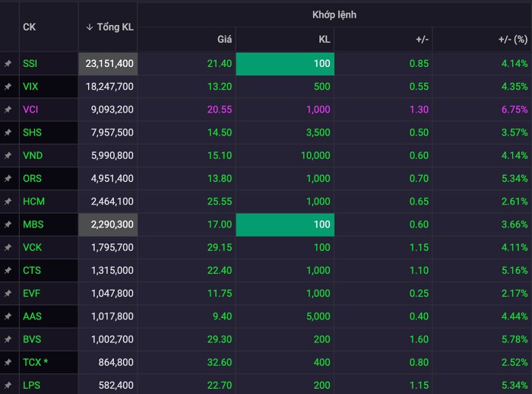Open the ORS stock symbol
Viewport: 532px width, 394px height.
coord(32,178)
